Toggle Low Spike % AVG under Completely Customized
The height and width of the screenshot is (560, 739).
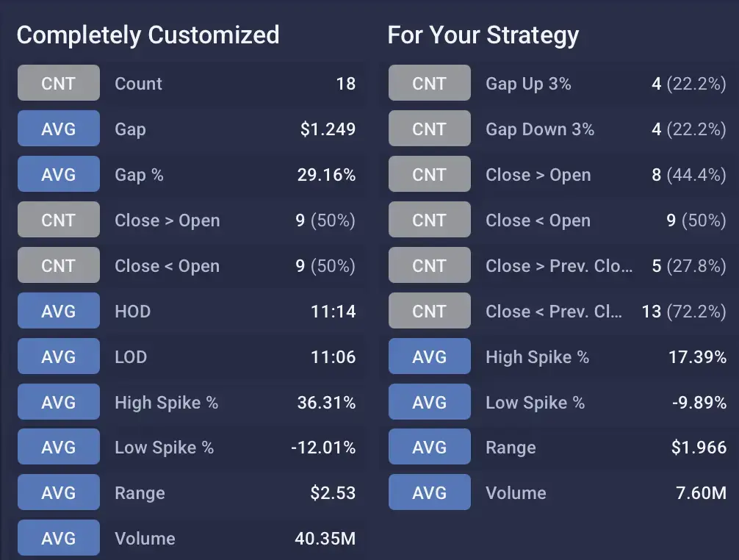coord(58,448)
